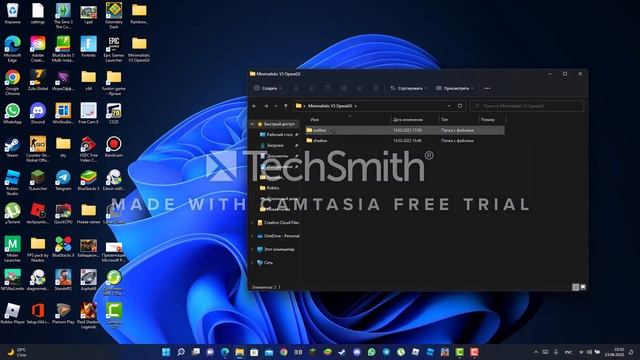640x360 pixels.
Task: Open Creative Cloud Files in navigation pane
Action: (278, 222)
